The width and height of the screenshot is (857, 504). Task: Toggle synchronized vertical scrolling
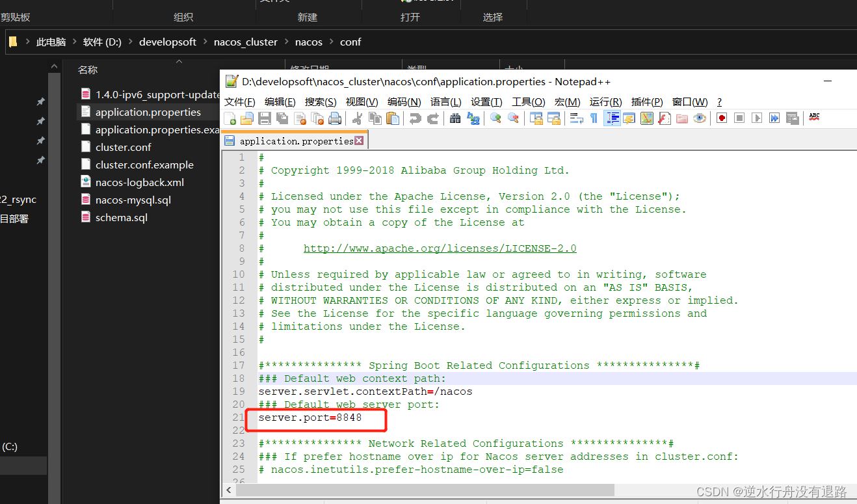click(x=536, y=118)
